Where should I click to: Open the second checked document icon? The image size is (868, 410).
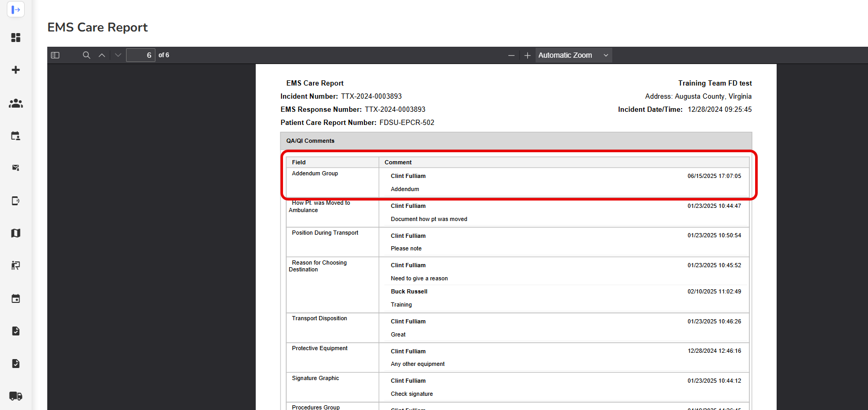(16, 364)
